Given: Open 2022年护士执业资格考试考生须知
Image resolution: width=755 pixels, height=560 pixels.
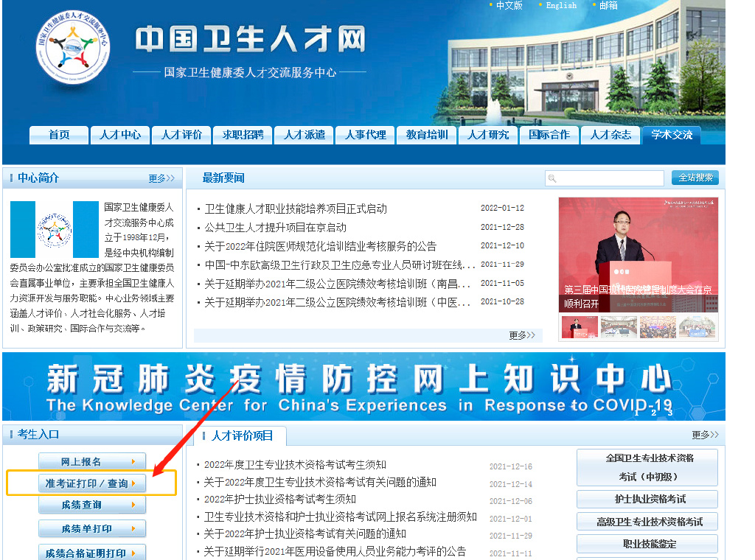Looking at the screenshot, I should click(279, 500).
